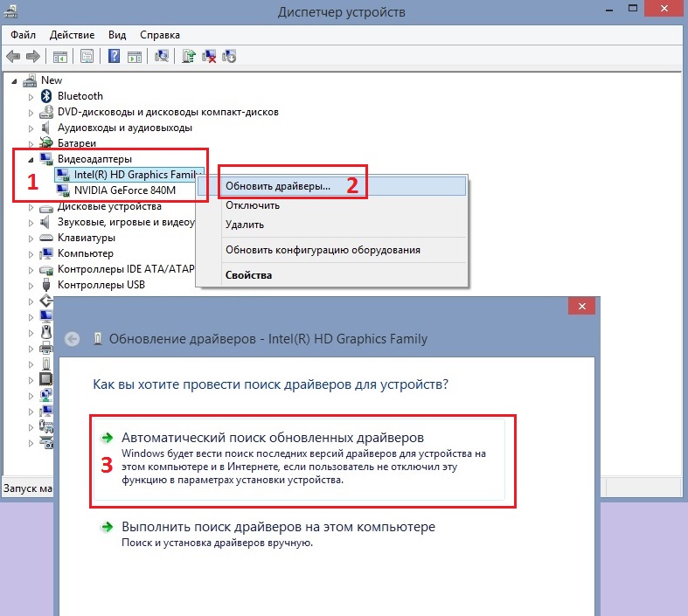Open the Properties sheet toolbar icon
The height and width of the screenshot is (616, 688).
coord(87,56)
